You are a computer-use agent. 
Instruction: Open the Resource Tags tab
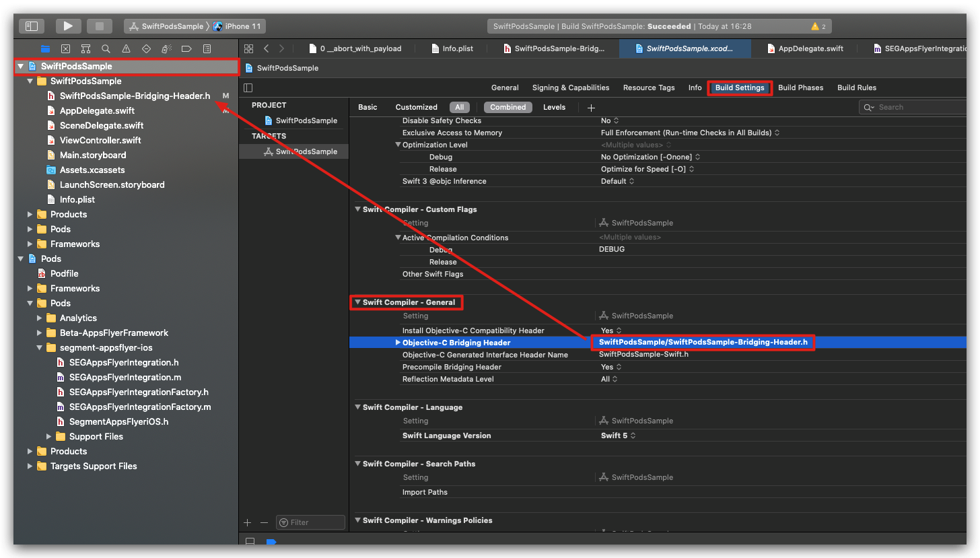point(649,88)
